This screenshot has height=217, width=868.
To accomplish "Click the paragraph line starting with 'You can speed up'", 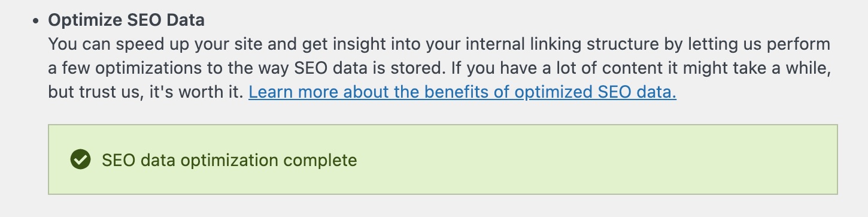I will (439, 44).
